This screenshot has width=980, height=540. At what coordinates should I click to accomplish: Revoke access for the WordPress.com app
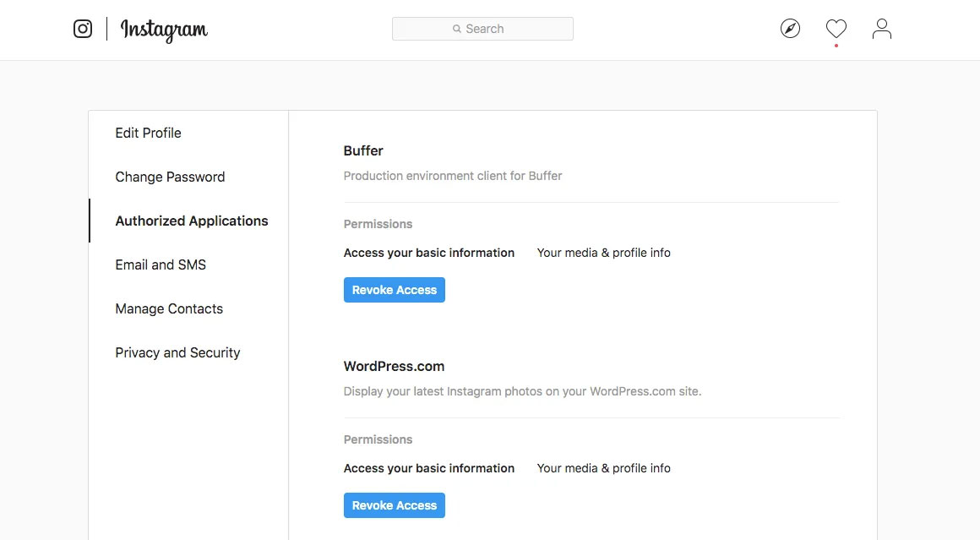395,505
